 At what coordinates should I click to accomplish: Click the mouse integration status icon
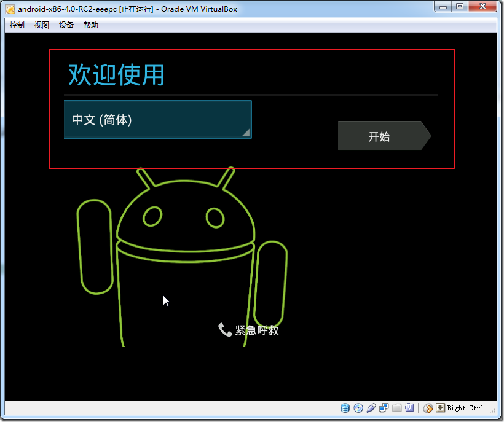(x=428, y=408)
